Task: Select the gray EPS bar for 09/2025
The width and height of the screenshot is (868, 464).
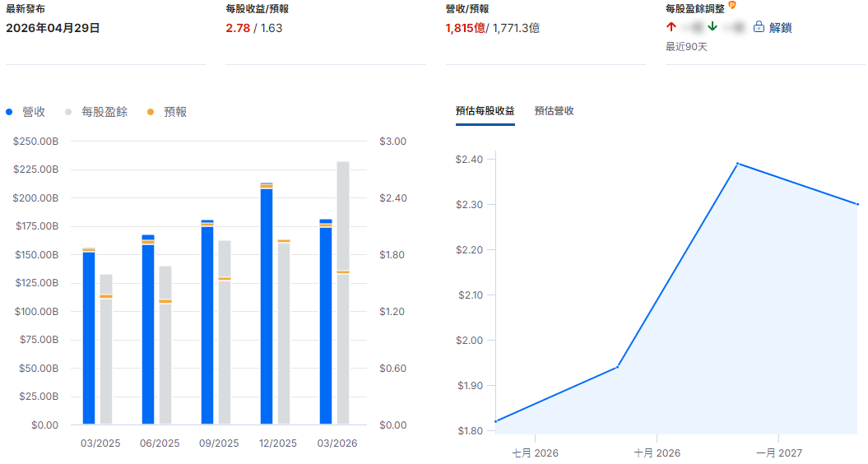Action: pyautogui.click(x=224, y=332)
